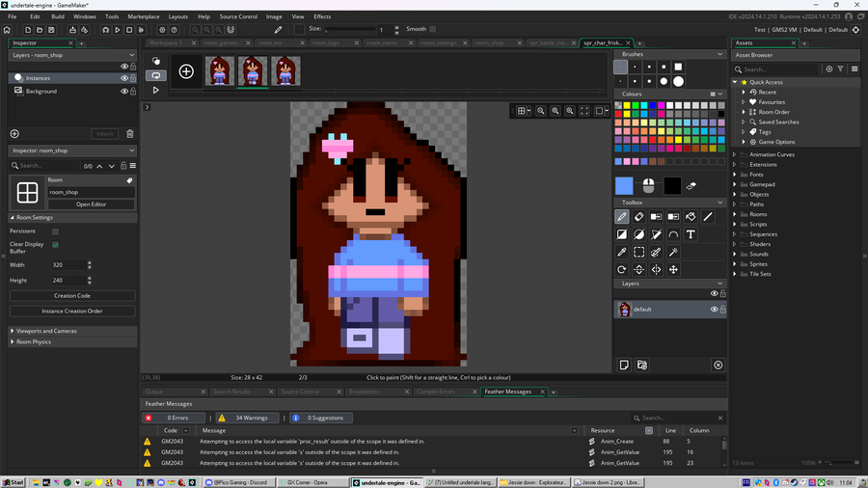This screenshot has height=488, width=868.
Task: Choose the Text tool in Toolbox
Action: [691, 234]
